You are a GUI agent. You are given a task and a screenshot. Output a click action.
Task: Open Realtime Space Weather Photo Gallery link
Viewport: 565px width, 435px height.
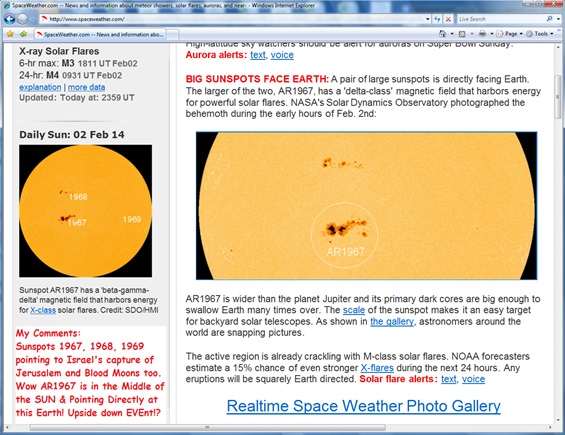[x=364, y=406]
